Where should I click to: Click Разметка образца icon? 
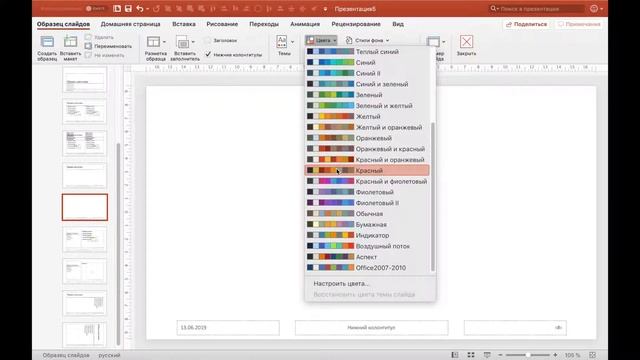click(x=153, y=42)
